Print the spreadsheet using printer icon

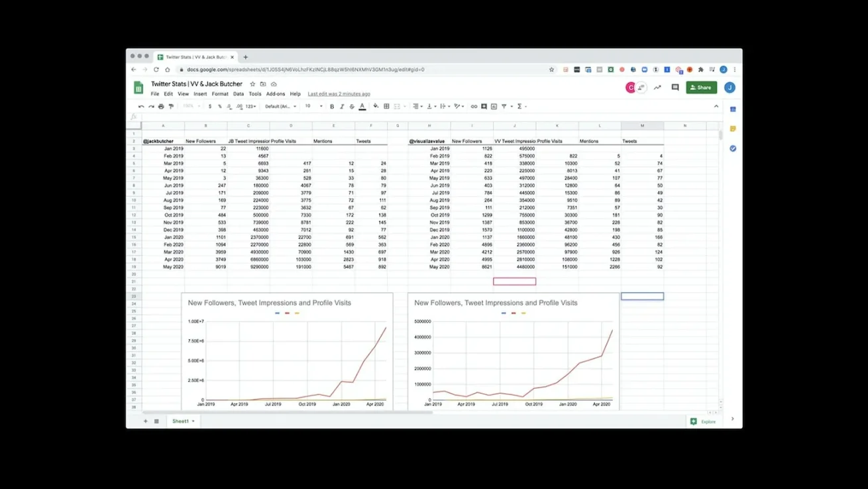(x=161, y=106)
